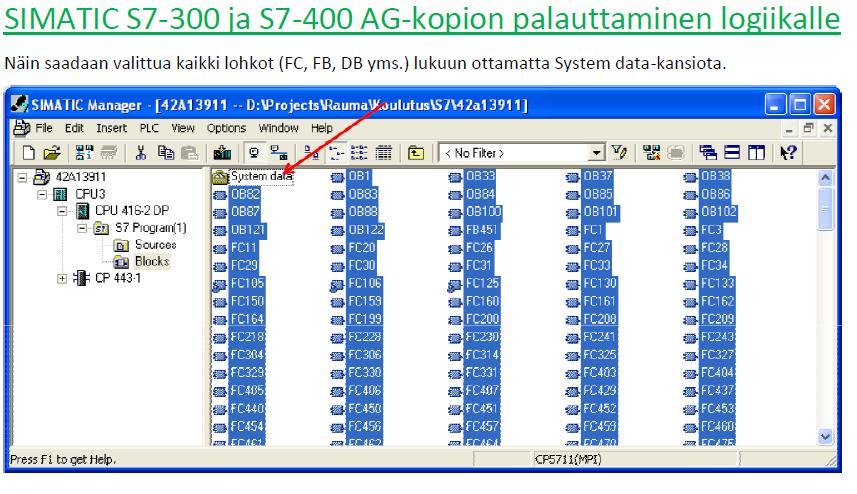
Task: Open the Help menu
Action: click(x=322, y=128)
